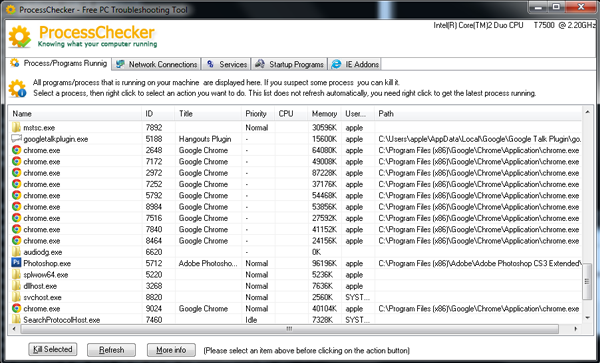Sort by the ID column header
Image resolution: width=600 pixels, height=363 pixels.
158,114
